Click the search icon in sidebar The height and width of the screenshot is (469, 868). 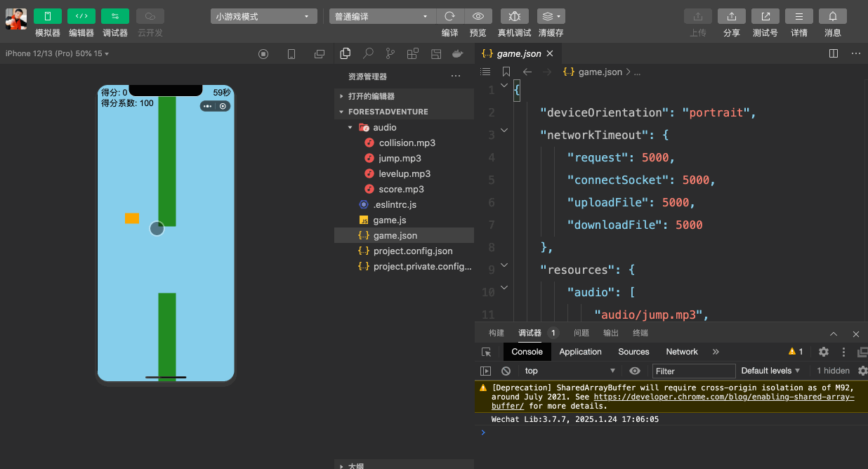click(368, 53)
